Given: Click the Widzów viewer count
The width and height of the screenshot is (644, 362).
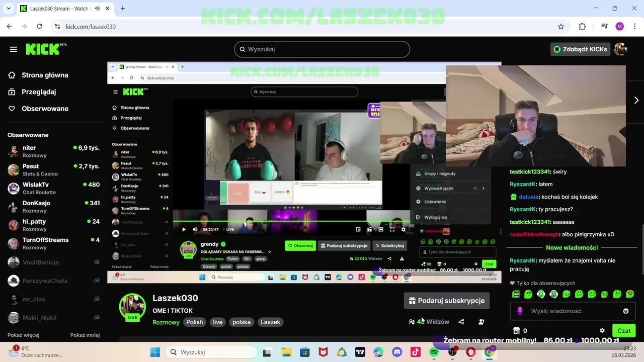Looking at the screenshot, I should (x=429, y=322).
